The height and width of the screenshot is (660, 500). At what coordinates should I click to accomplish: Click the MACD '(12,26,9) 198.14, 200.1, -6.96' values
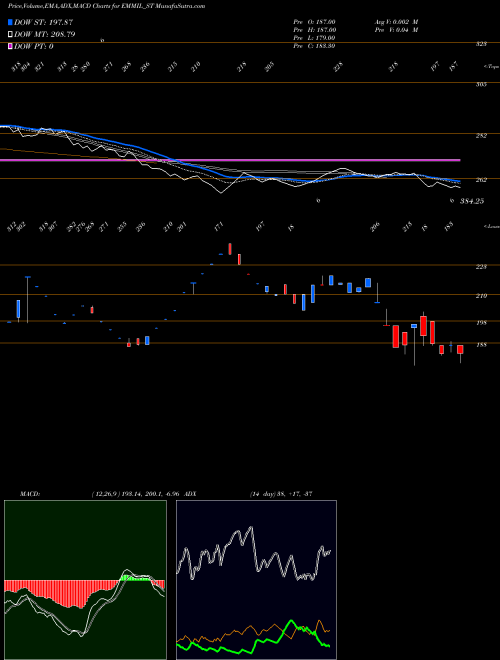point(136,494)
